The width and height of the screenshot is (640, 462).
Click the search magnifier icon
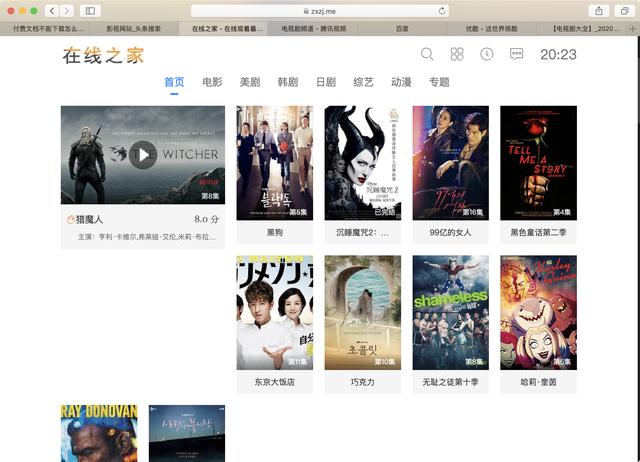pyautogui.click(x=427, y=54)
